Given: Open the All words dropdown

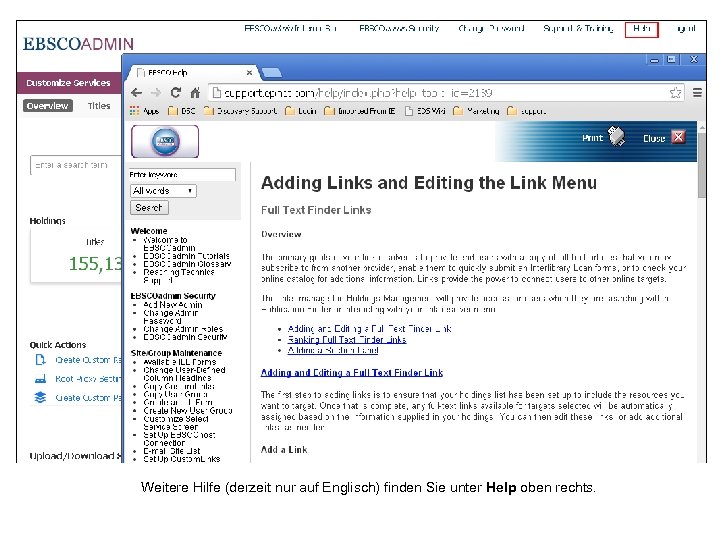Looking at the screenshot, I should [163, 191].
